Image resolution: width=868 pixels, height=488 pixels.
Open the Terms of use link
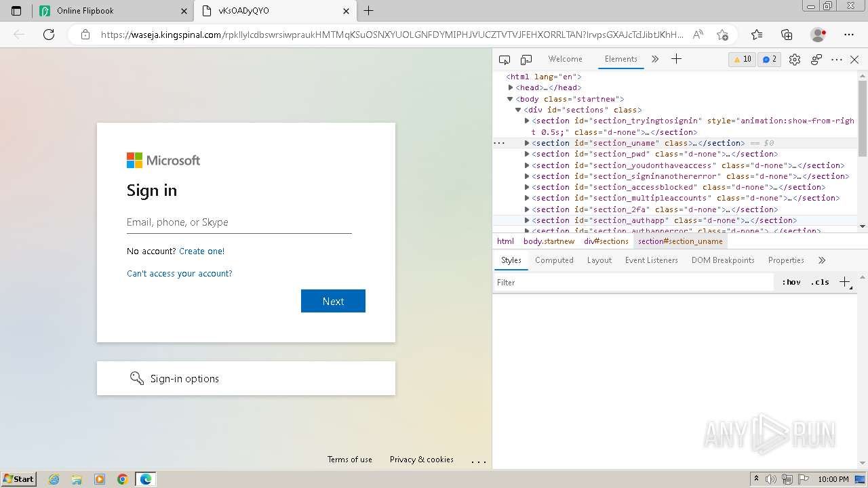(350, 459)
